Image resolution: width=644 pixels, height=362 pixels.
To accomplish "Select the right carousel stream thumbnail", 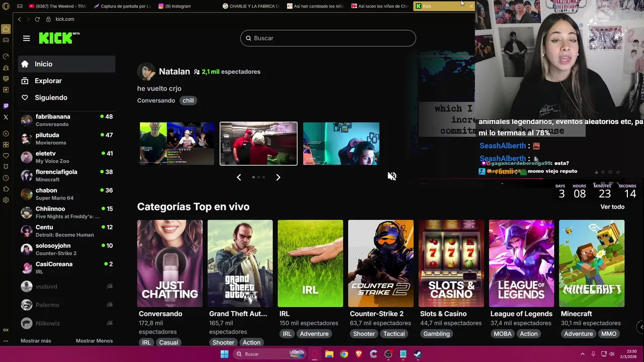I will [x=341, y=143].
